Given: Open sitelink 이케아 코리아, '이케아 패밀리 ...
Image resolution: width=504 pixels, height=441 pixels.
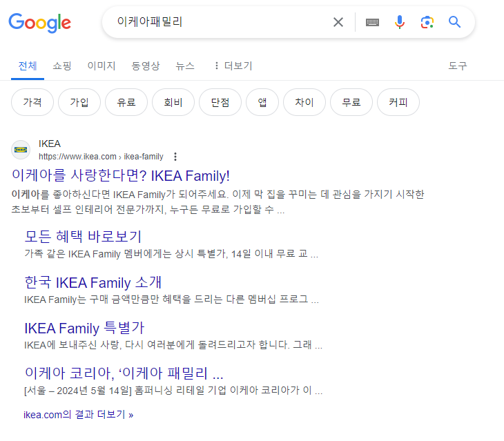Looking at the screenshot, I should [124, 373].
